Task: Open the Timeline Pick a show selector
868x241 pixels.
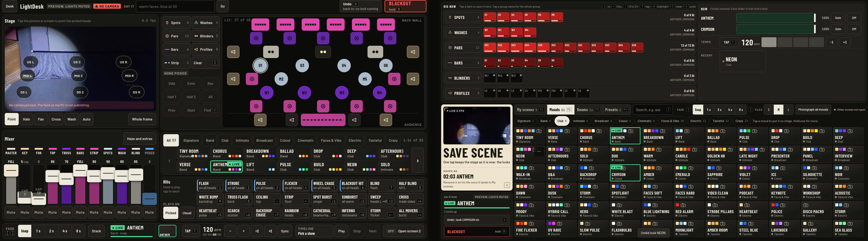Action: pos(314,231)
